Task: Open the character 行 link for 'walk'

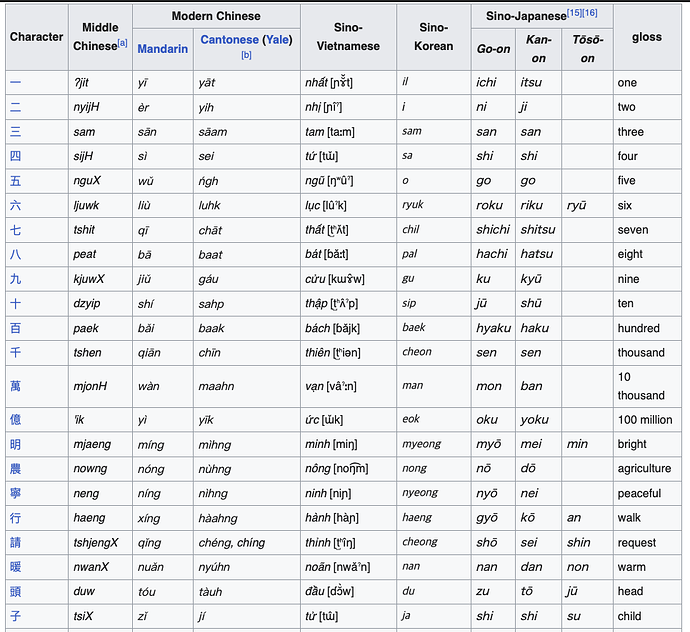Action: [x=15, y=518]
